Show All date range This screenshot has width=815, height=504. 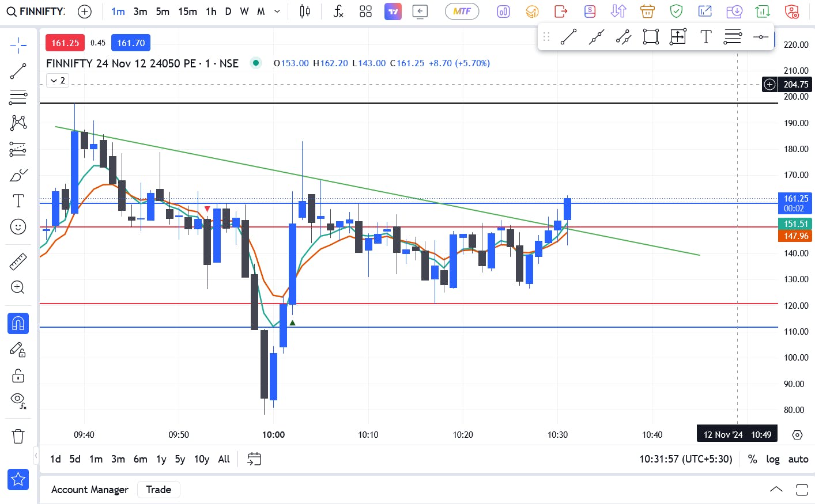click(x=224, y=459)
